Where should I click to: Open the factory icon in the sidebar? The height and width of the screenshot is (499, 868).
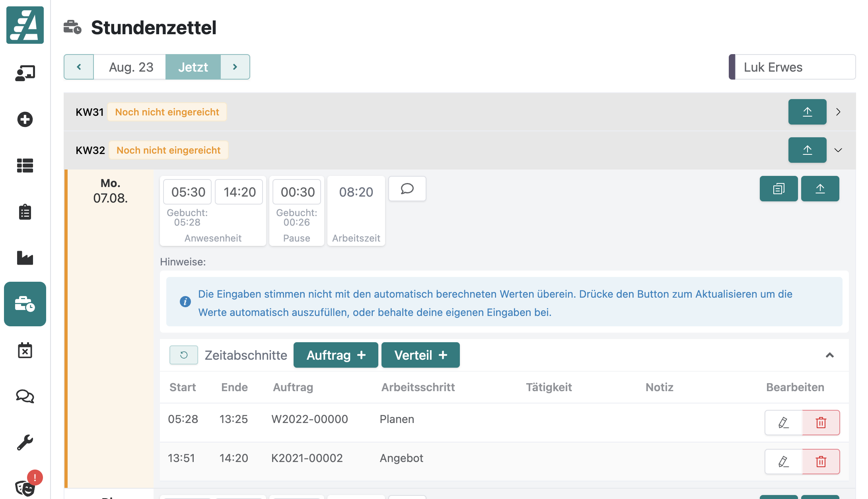pos(25,258)
